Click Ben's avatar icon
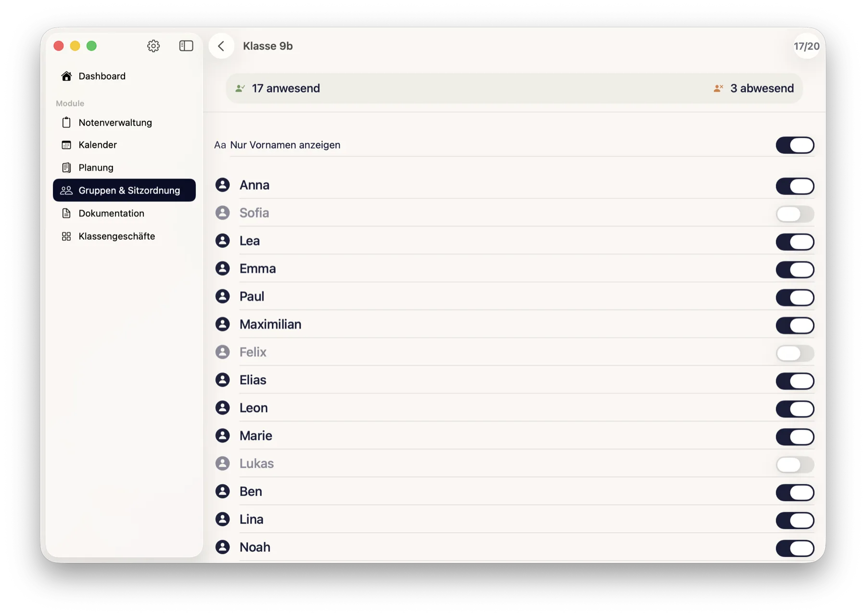Image resolution: width=866 pixels, height=616 pixels. (x=222, y=491)
